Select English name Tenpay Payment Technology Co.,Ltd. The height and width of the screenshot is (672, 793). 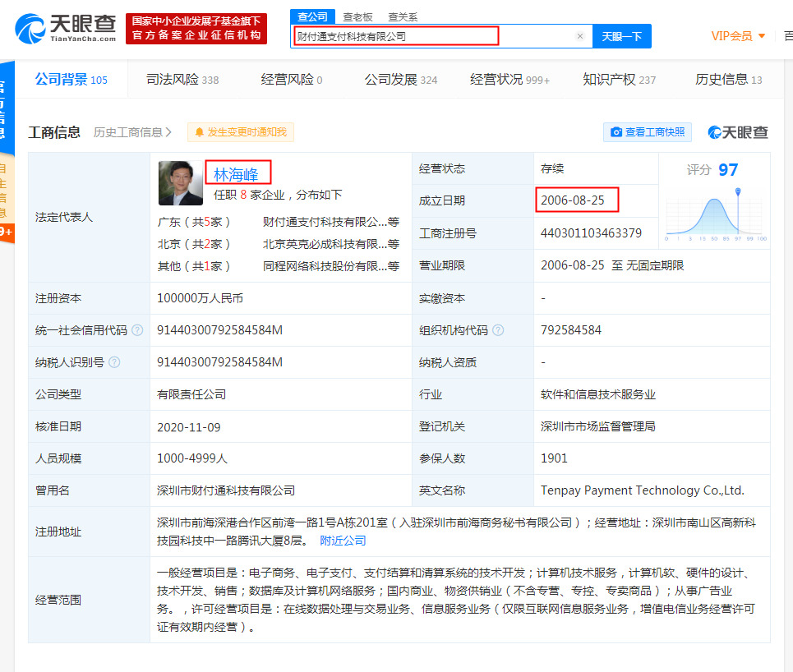(x=643, y=490)
